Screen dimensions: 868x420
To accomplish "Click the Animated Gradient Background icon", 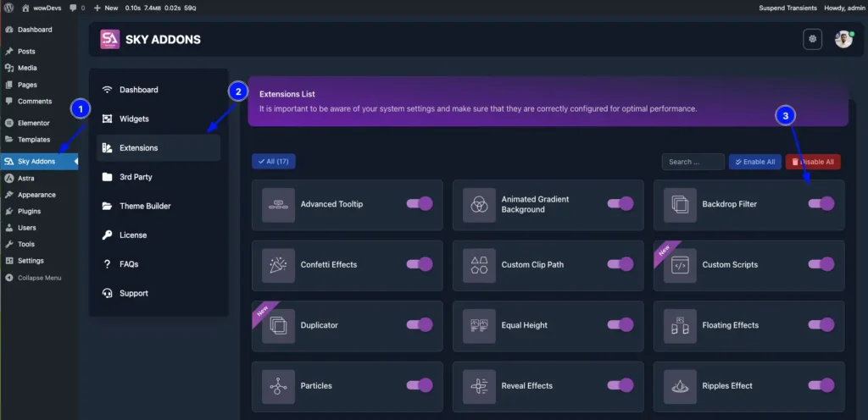I will point(480,205).
